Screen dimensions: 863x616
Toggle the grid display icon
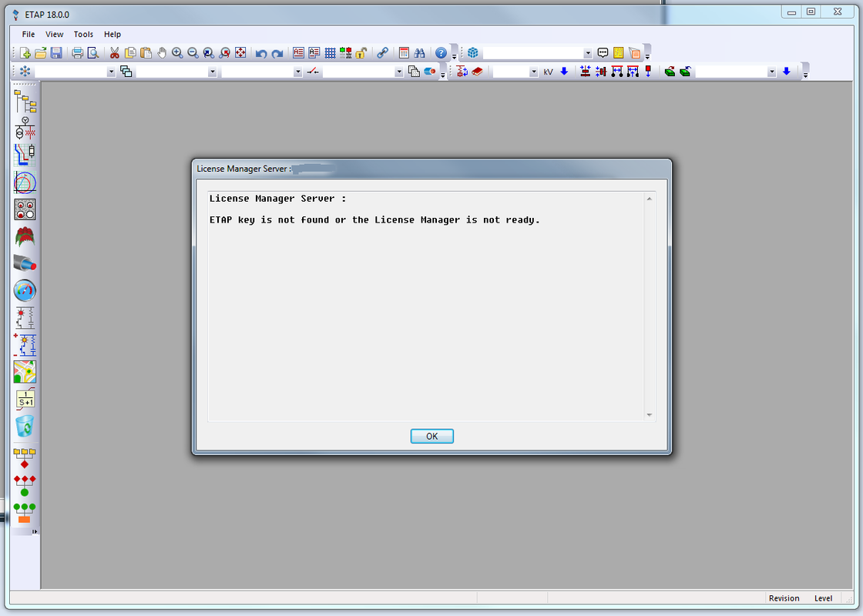coord(331,53)
